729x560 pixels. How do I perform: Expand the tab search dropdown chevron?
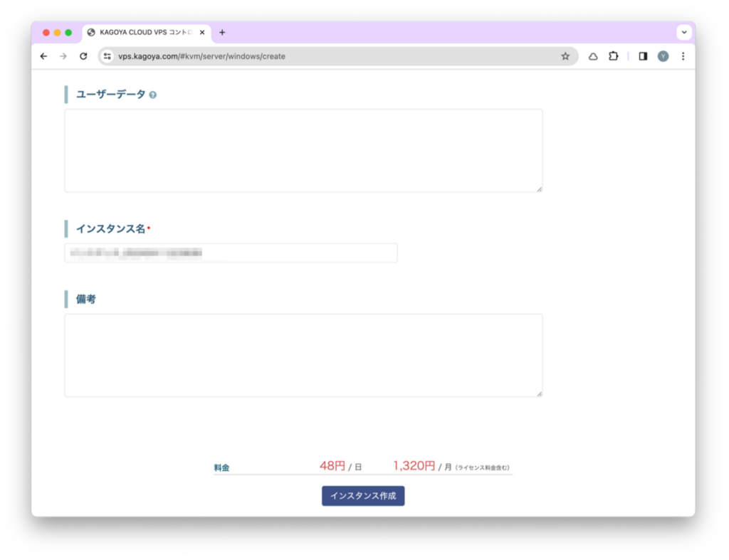click(683, 32)
